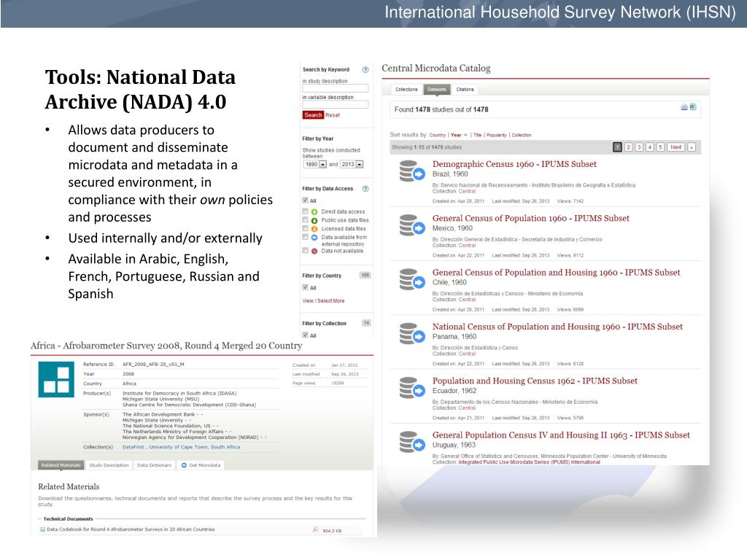Sort results by Popularity
This screenshot has height=560, width=747.
pyautogui.click(x=496, y=135)
